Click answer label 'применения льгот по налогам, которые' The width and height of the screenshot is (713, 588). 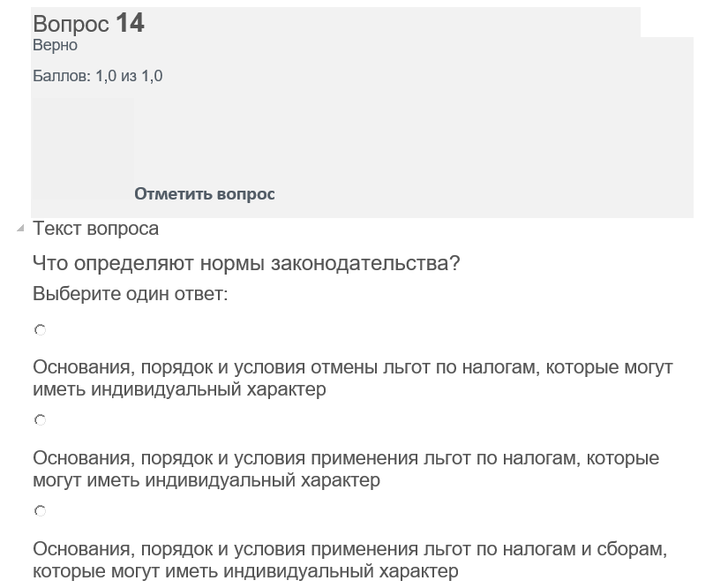tap(346, 469)
